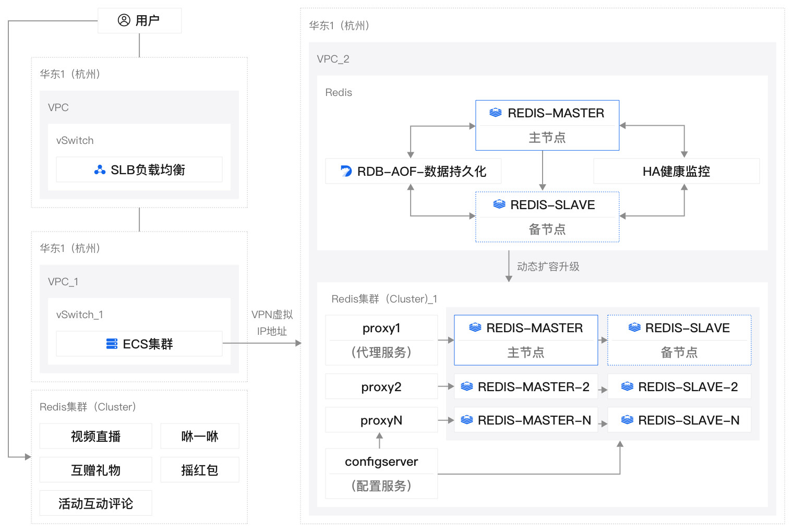Image resolution: width=793 pixels, height=532 pixels.
Task: Click the REDIS-SLAVE-N stack icon
Action: tap(627, 420)
